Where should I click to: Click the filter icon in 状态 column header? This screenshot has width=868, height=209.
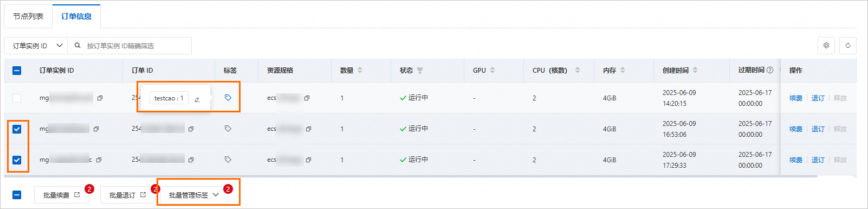coord(420,71)
